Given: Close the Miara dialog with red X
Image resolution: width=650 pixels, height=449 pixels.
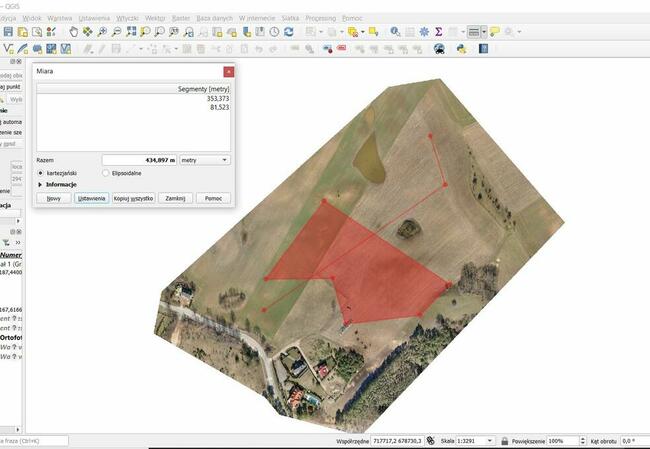Looking at the screenshot, I should pyautogui.click(x=229, y=72).
